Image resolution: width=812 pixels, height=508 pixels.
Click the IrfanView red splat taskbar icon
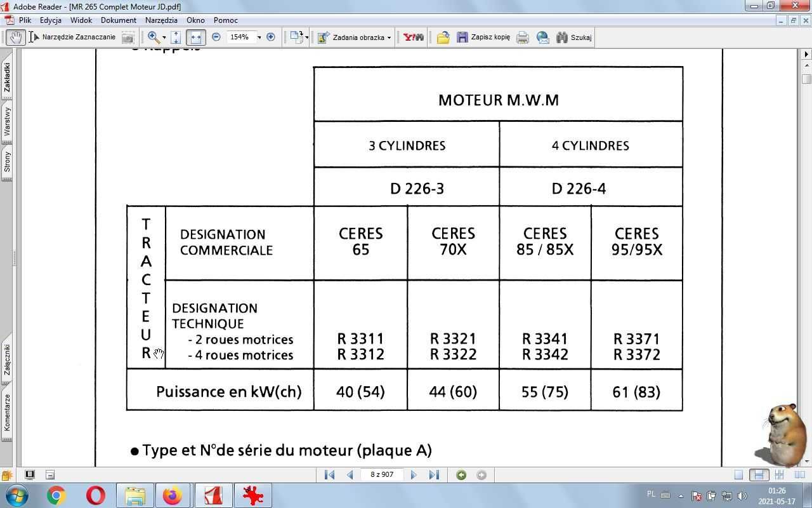[252, 495]
